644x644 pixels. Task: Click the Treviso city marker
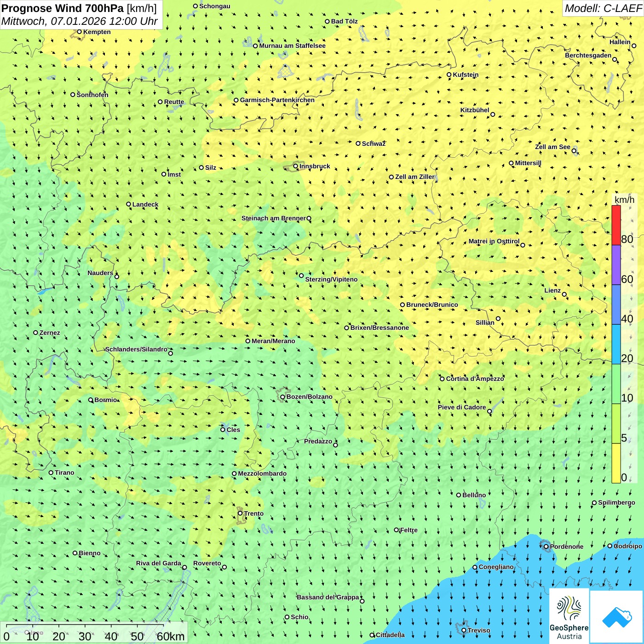[464, 630]
